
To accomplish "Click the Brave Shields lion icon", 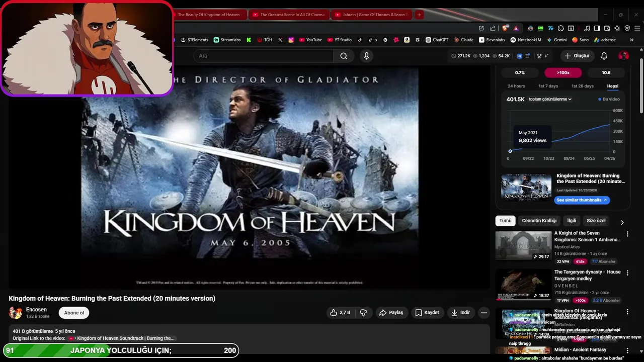I will coord(505,28).
